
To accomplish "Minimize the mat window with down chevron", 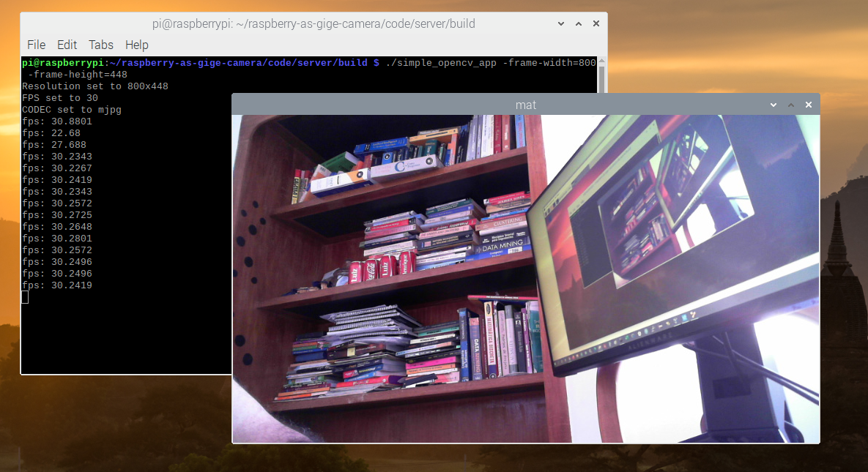I will (774, 105).
